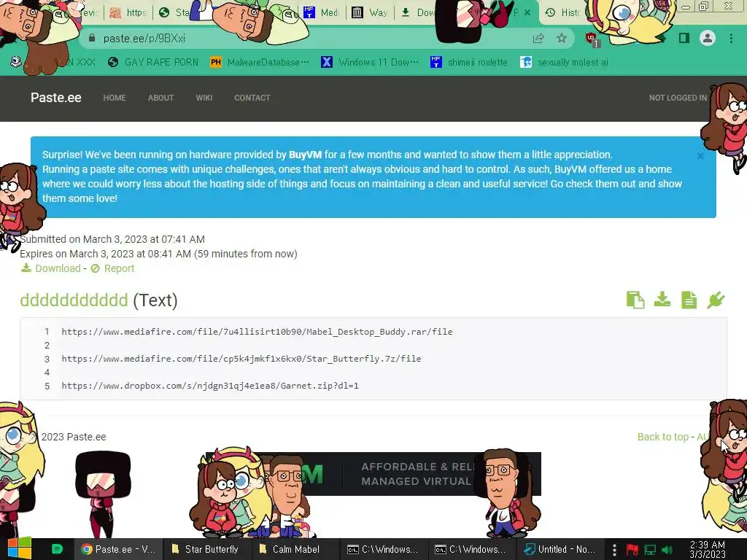Click the lock icon in the address bar
The width and height of the screenshot is (747, 560).
[92, 38]
